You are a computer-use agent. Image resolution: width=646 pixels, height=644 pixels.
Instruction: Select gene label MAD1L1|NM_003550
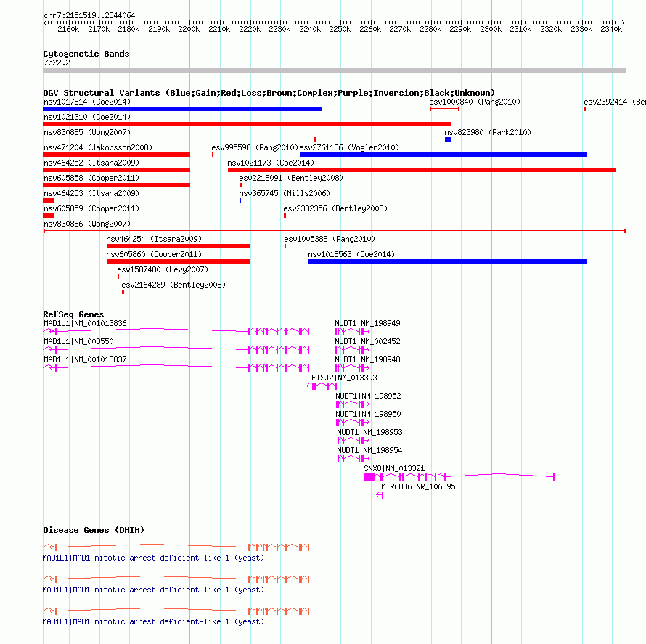(x=78, y=341)
